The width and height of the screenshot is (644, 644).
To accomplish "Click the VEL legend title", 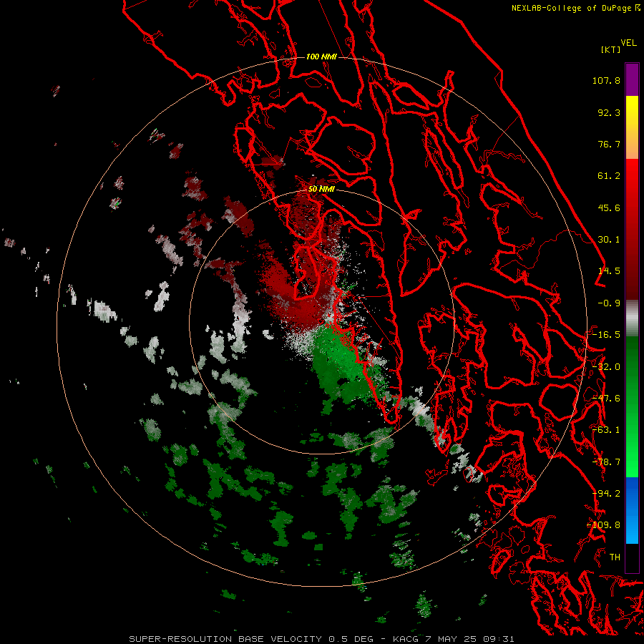I will pos(628,43).
